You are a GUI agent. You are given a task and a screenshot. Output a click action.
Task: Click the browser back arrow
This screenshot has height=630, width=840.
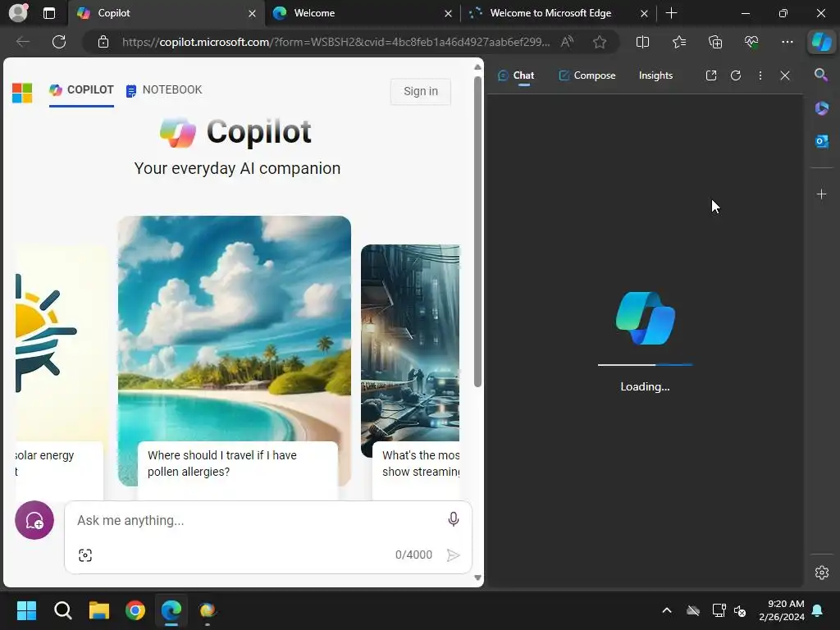click(22, 42)
